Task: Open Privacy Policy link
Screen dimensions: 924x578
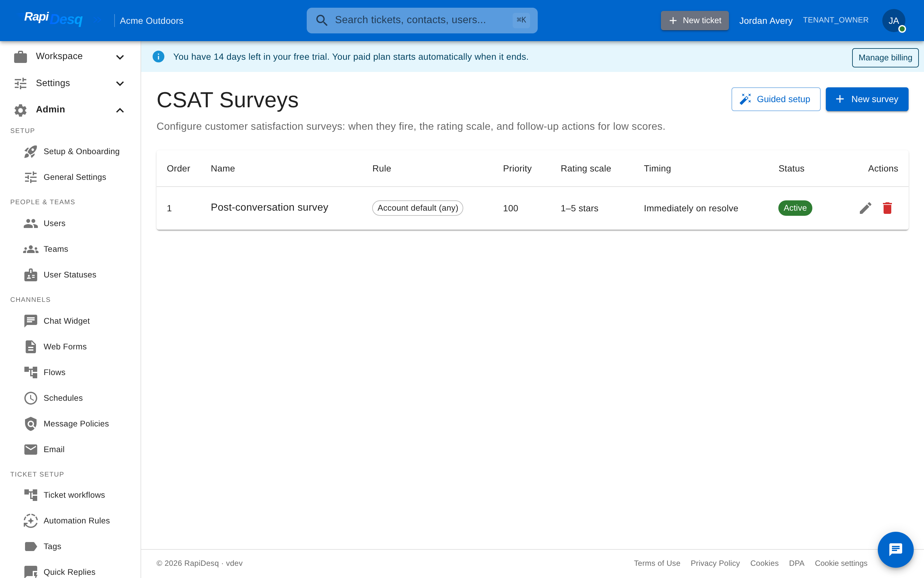Action: (715, 563)
